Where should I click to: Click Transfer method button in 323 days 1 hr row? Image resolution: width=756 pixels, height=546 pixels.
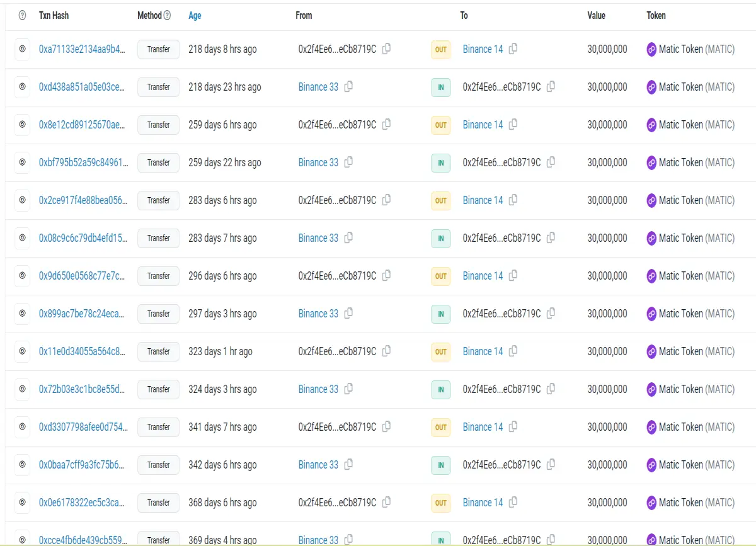pyautogui.click(x=159, y=351)
